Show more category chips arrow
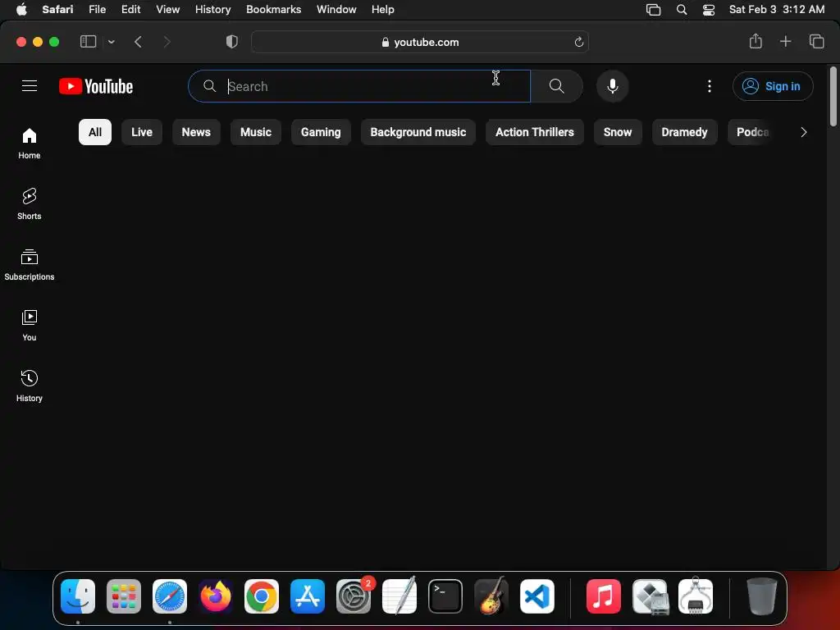Viewport: 840px width, 630px height. [x=804, y=132]
